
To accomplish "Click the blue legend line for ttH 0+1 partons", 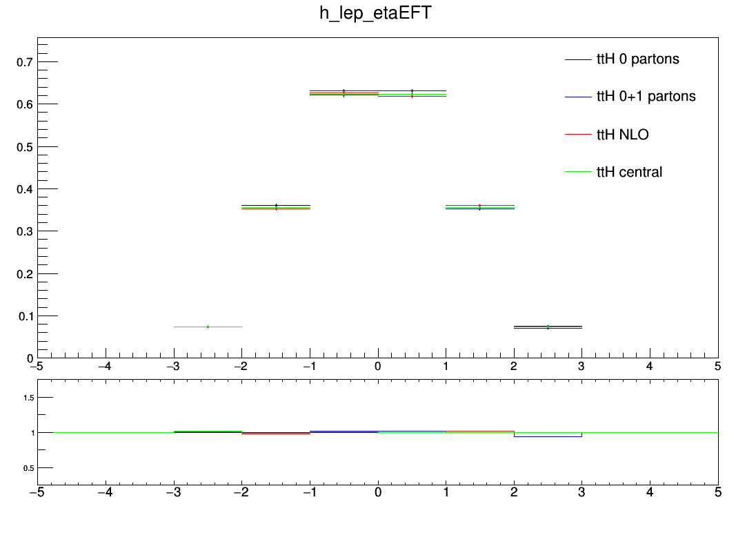I will point(578,97).
